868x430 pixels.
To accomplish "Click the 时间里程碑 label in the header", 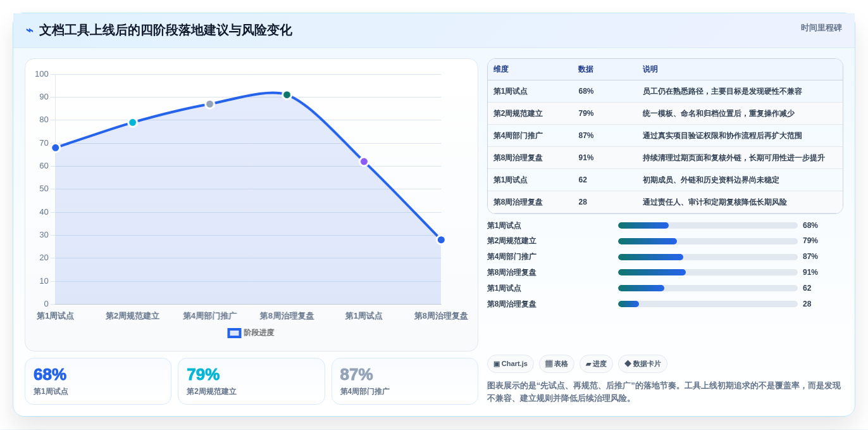I will pyautogui.click(x=821, y=28).
